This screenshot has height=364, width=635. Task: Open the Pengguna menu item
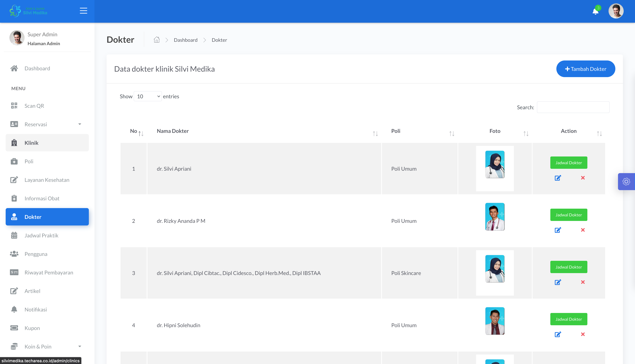click(x=47, y=254)
